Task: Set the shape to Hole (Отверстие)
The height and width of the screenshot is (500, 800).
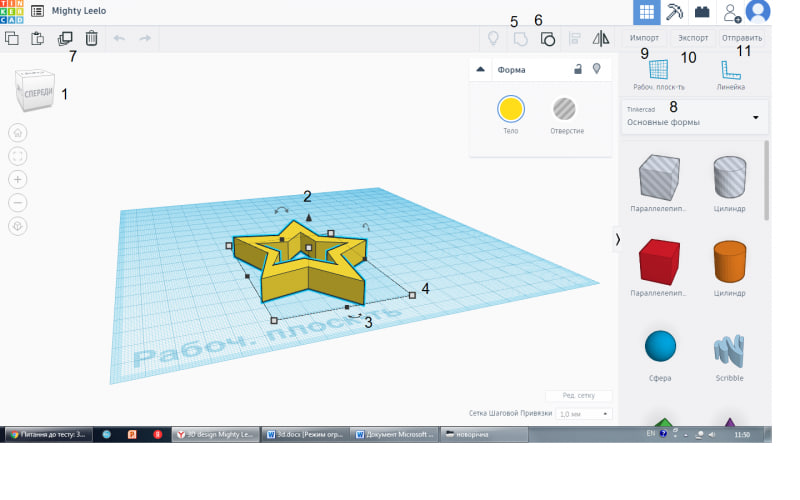Action: click(566, 109)
